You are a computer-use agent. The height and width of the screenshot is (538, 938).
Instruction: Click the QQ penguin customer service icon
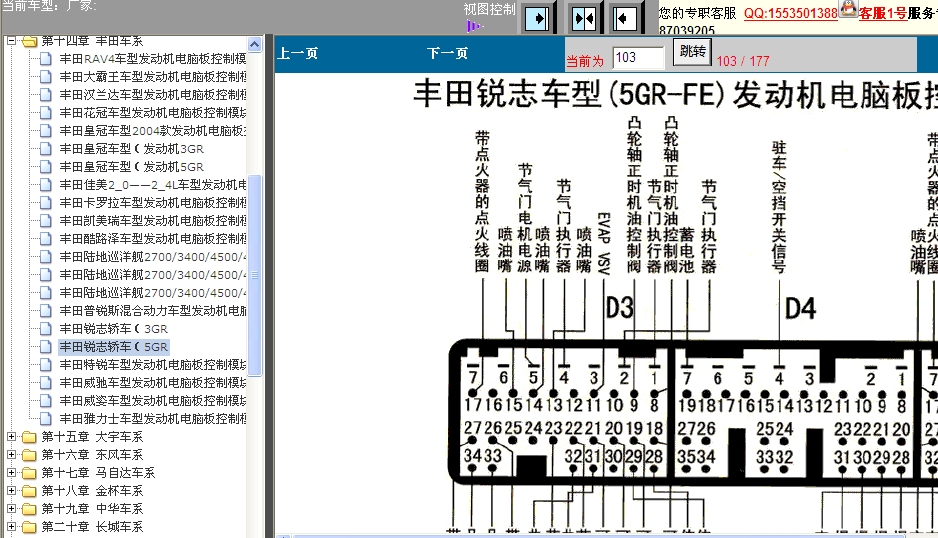tap(848, 8)
